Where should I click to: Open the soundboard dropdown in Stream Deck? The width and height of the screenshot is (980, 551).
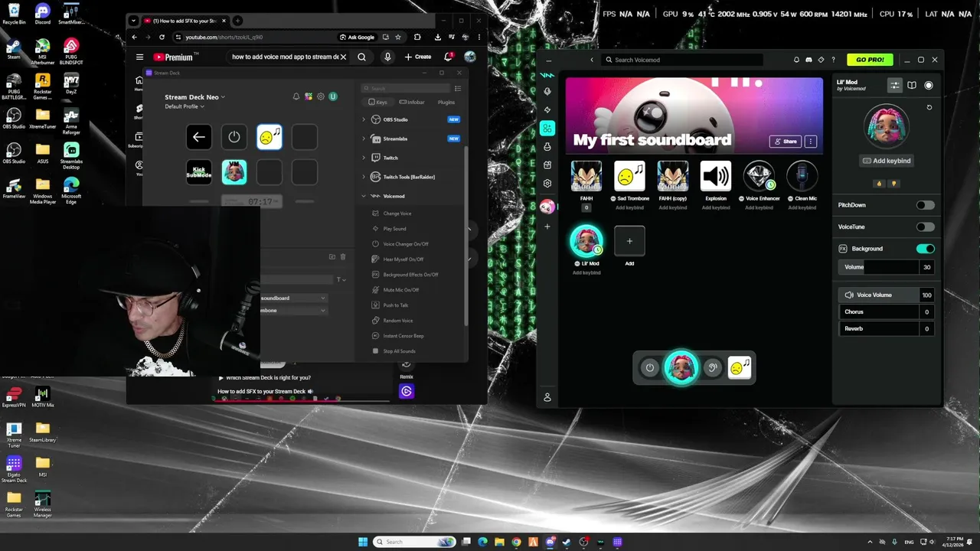pos(293,298)
